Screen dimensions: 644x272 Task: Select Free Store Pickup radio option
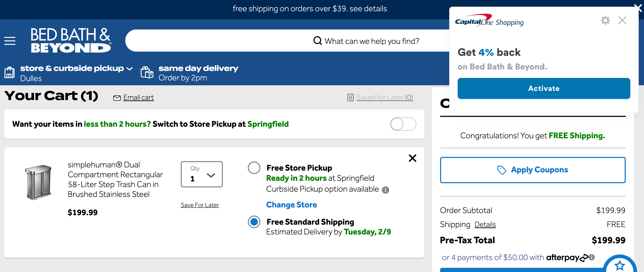point(254,168)
